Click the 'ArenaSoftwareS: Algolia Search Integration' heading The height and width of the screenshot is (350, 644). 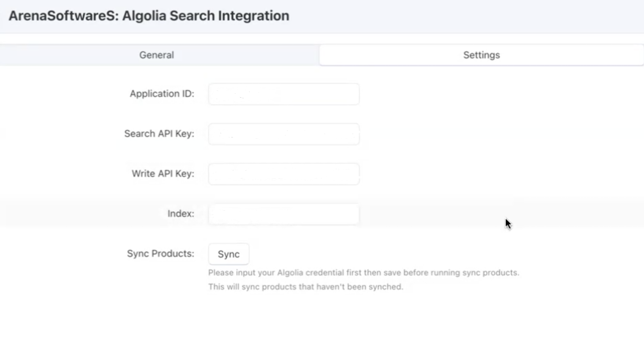[x=149, y=16]
